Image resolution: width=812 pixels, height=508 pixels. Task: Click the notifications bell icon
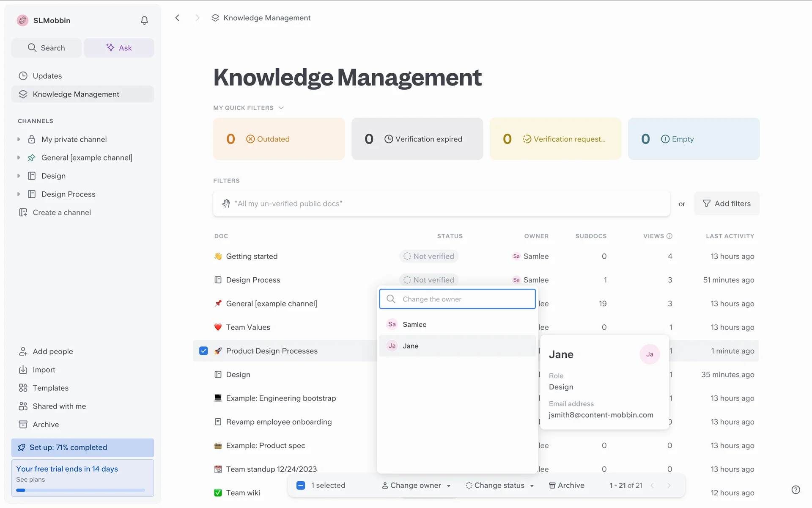[x=144, y=20]
